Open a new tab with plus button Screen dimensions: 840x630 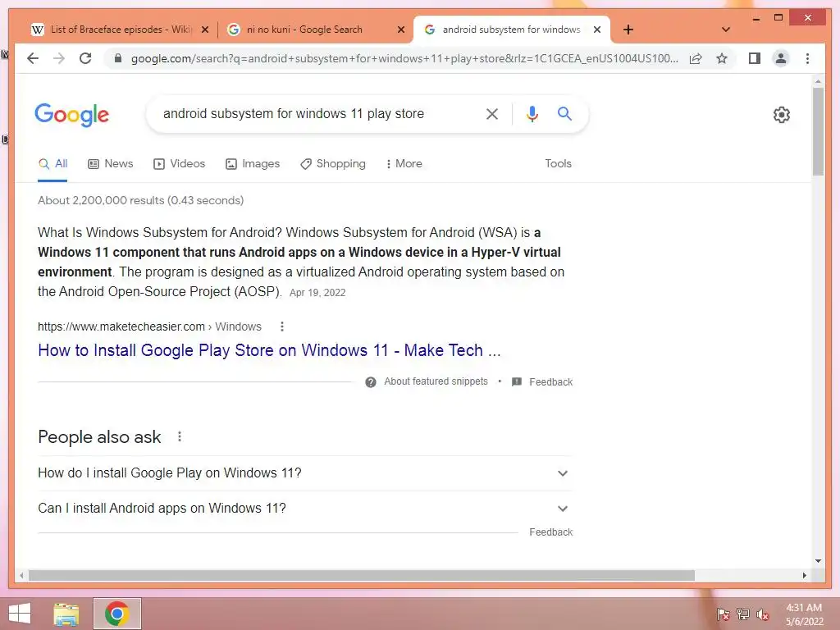tap(628, 30)
